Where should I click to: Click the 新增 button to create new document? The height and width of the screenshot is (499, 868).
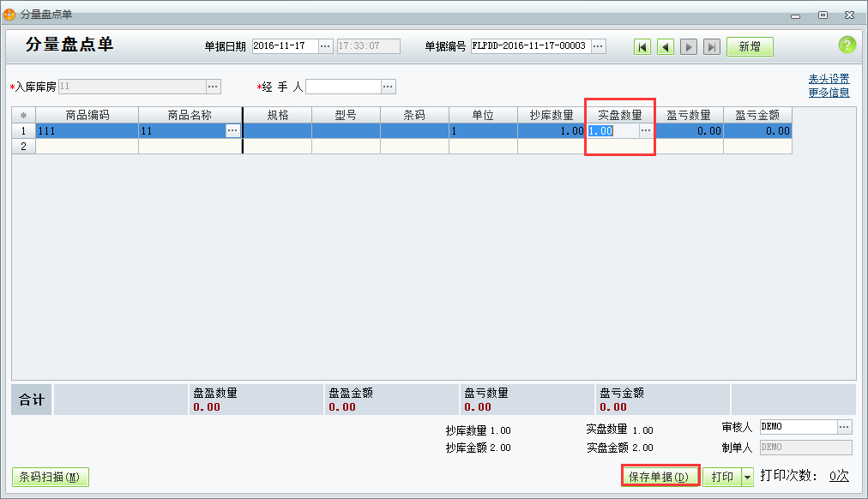749,46
